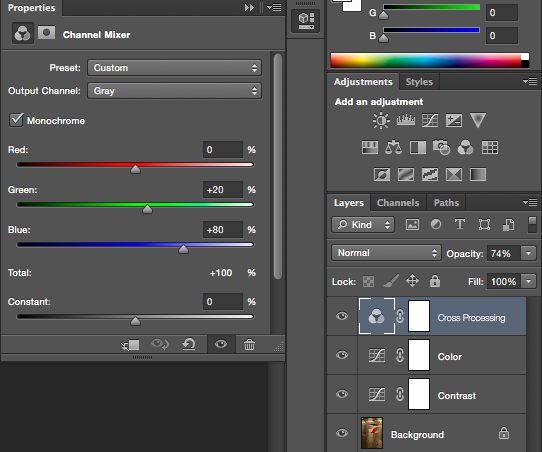Switch to the Styles tab
Screen dimensions: 542x452
(x=419, y=82)
